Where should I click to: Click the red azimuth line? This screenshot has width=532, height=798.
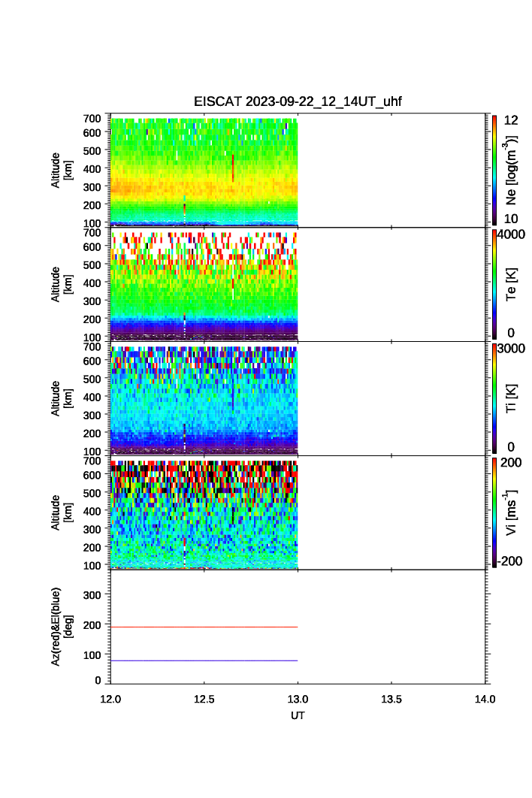click(x=204, y=627)
